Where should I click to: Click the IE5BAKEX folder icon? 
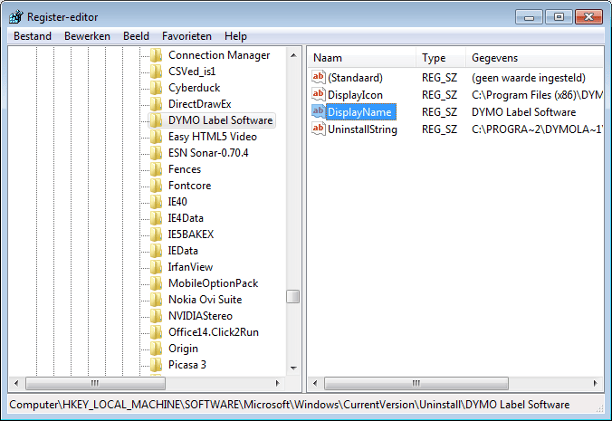point(156,234)
